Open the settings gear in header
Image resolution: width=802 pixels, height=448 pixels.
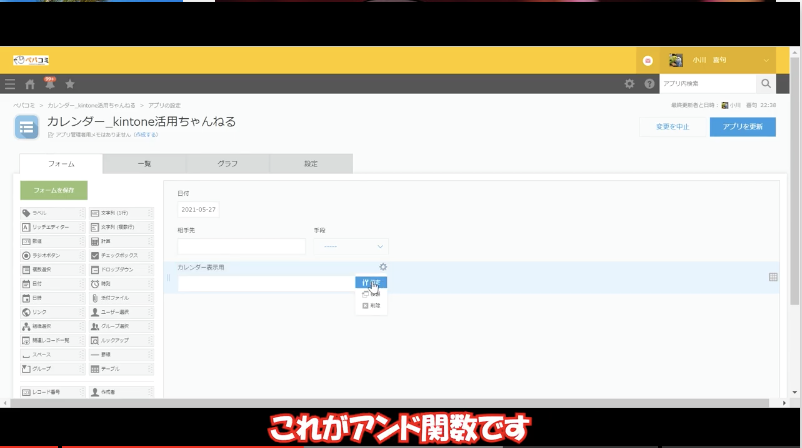click(x=629, y=84)
